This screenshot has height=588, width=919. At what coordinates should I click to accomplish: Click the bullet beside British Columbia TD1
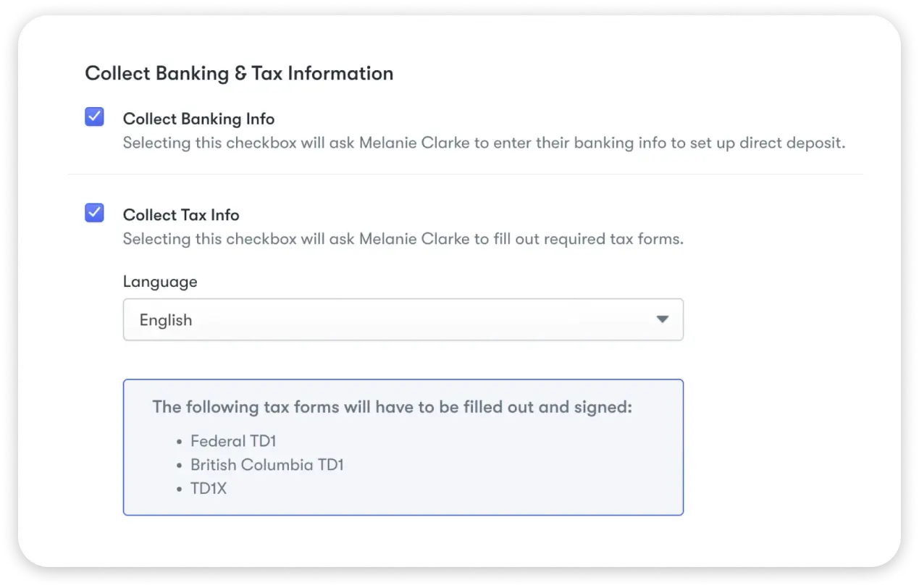pyautogui.click(x=179, y=466)
